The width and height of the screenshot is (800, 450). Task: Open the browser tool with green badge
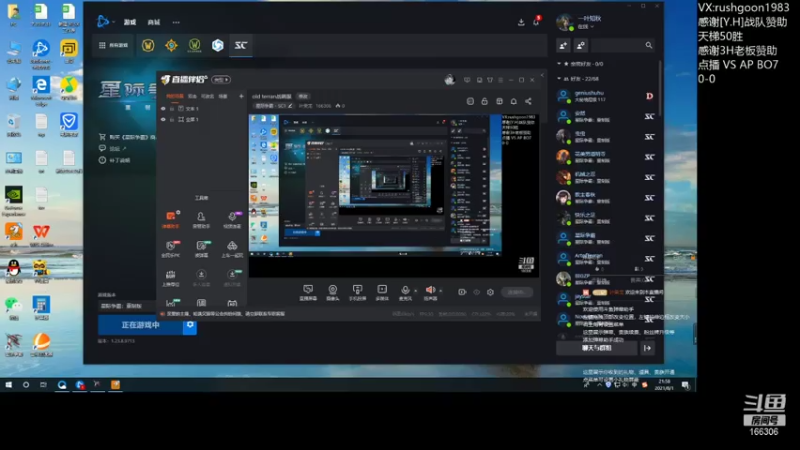click(x=202, y=248)
